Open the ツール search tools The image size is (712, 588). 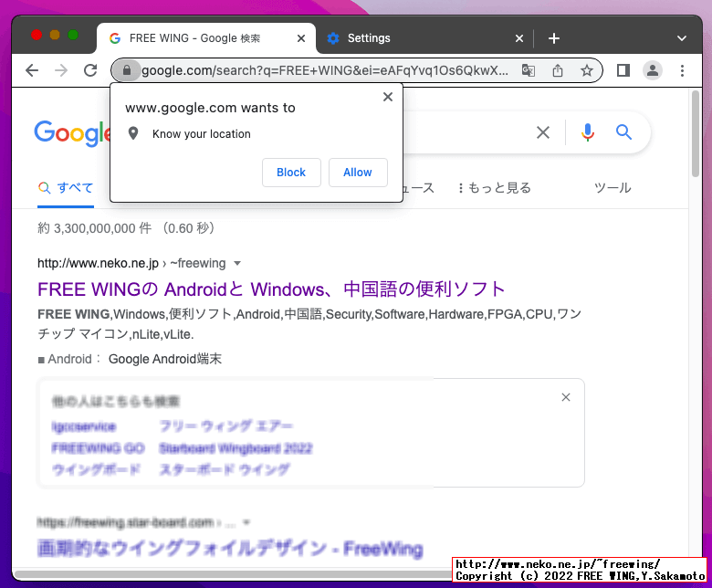(x=613, y=188)
